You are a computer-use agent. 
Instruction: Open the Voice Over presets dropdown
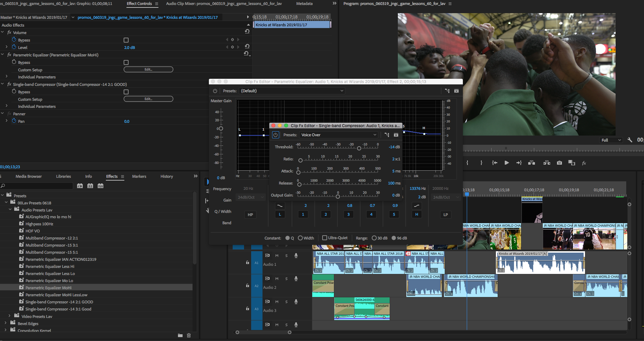pyautogui.click(x=339, y=135)
